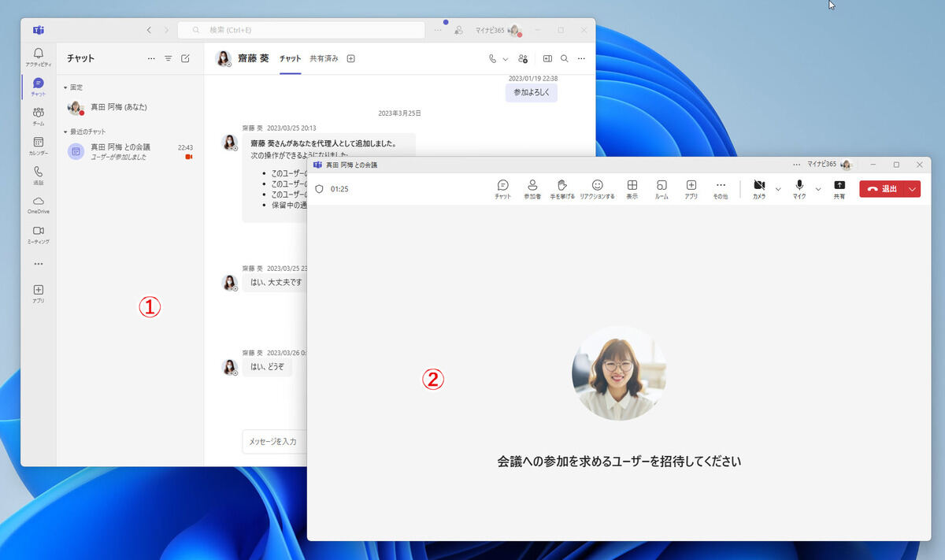This screenshot has height=560, width=945.
Task: Open マイナビ365 profile in main window
Action: [498, 30]
